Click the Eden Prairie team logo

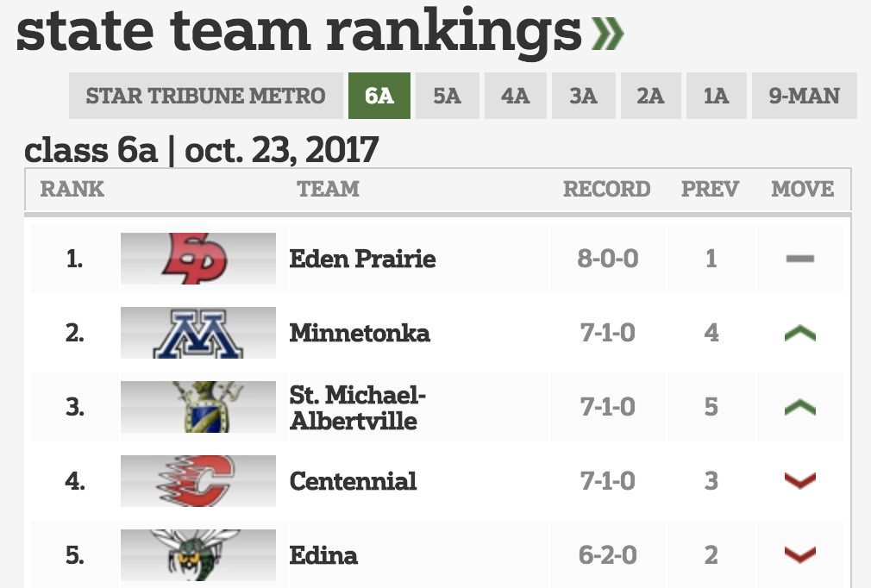point(197,258)
